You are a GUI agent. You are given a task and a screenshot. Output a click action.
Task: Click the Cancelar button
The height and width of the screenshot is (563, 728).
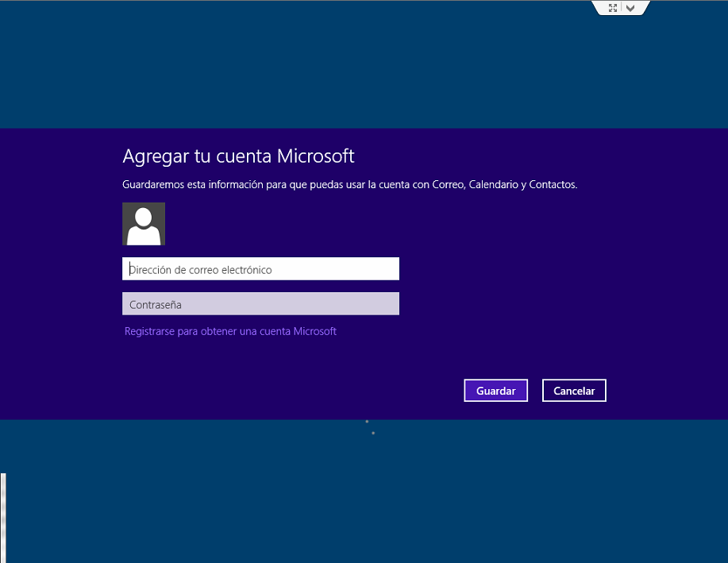574,391
